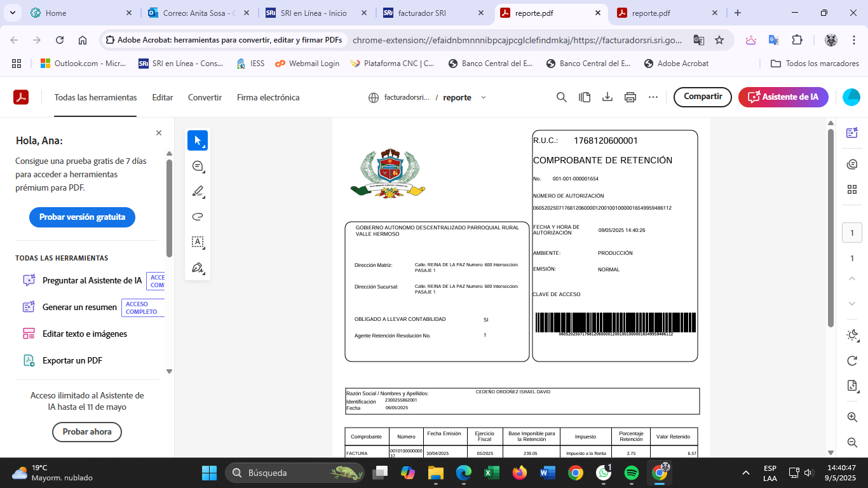Click the current page number box
Viewport: 868px width, 488px height.
click(852, 233)
